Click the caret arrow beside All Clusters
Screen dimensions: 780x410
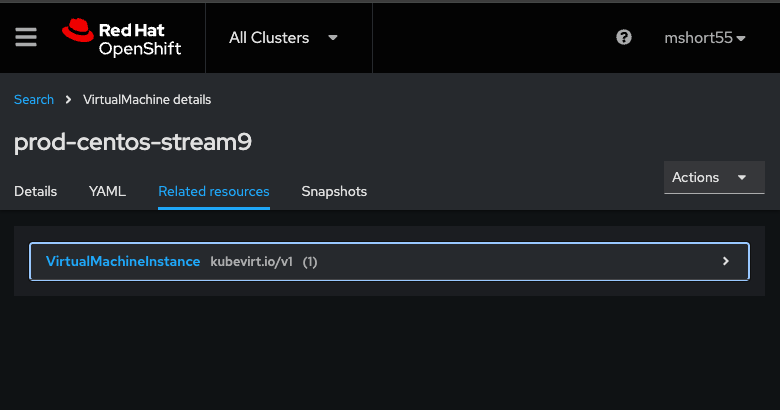(333, 38)
